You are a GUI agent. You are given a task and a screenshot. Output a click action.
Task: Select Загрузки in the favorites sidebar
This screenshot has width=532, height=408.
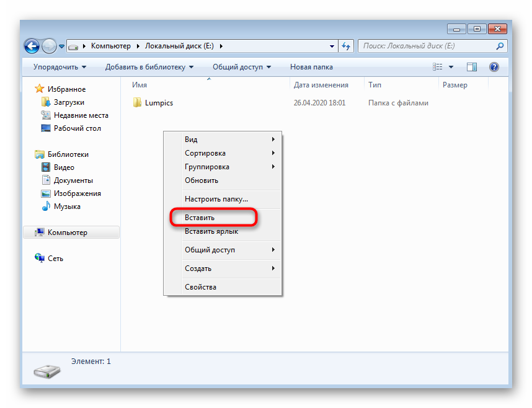pos(68,102)
